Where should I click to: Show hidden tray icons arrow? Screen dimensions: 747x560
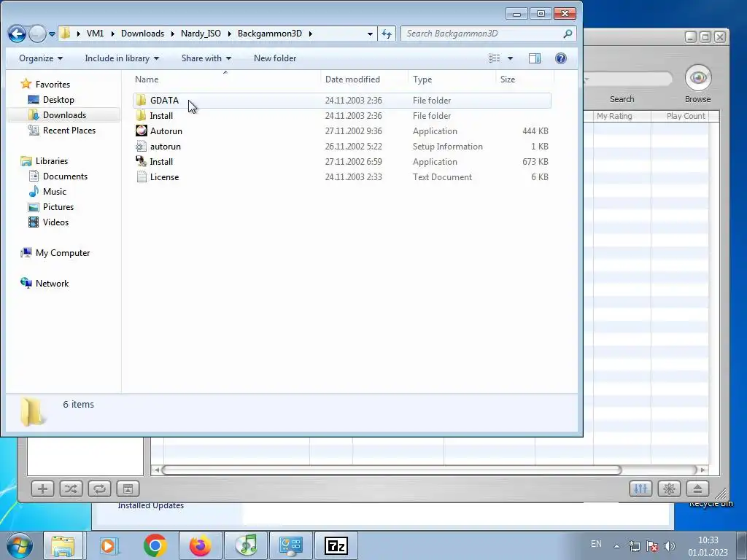coord(616,546)
